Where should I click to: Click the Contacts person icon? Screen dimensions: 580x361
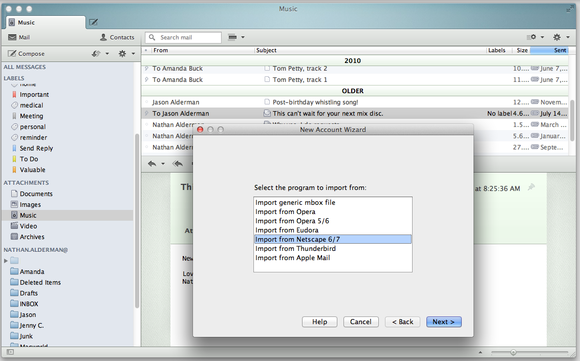[104, 37]
